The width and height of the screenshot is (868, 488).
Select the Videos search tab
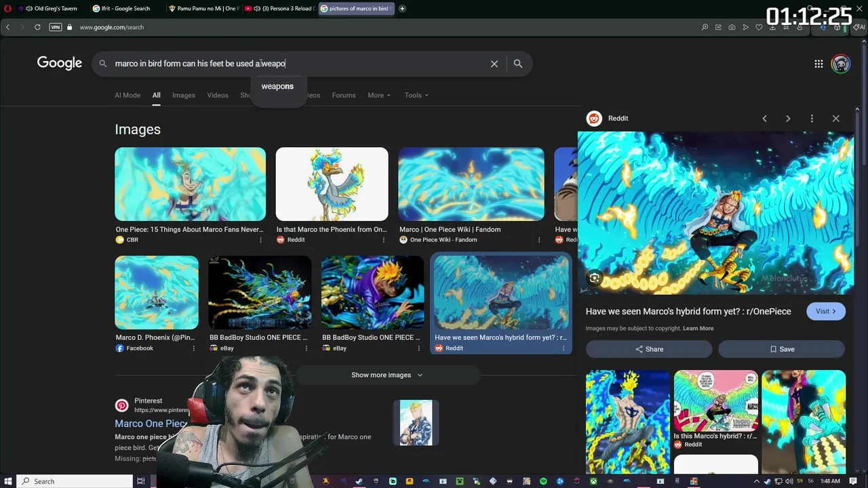[218, 95]
